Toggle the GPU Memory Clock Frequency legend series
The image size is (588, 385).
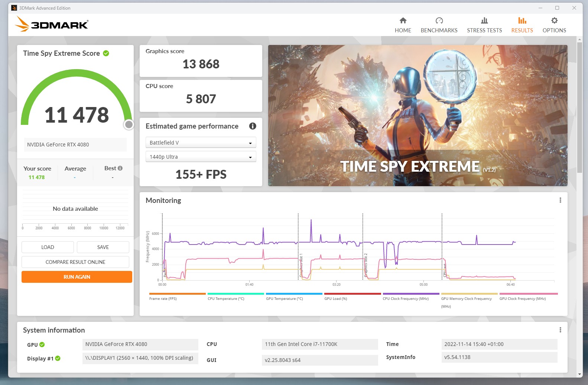pyautogui.click(x=469, y=300)
